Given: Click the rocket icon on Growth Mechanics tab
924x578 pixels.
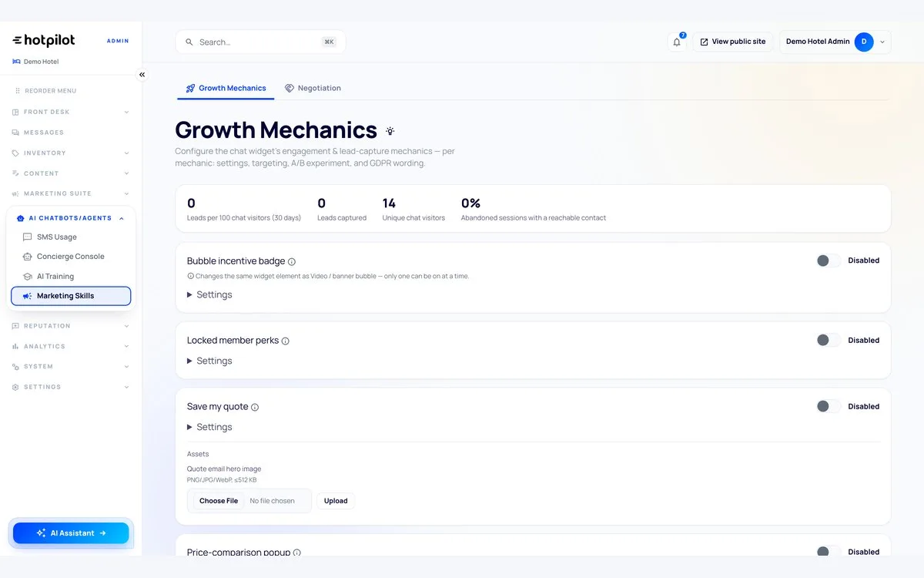Looking at the screenshot, I should [190, 89].
